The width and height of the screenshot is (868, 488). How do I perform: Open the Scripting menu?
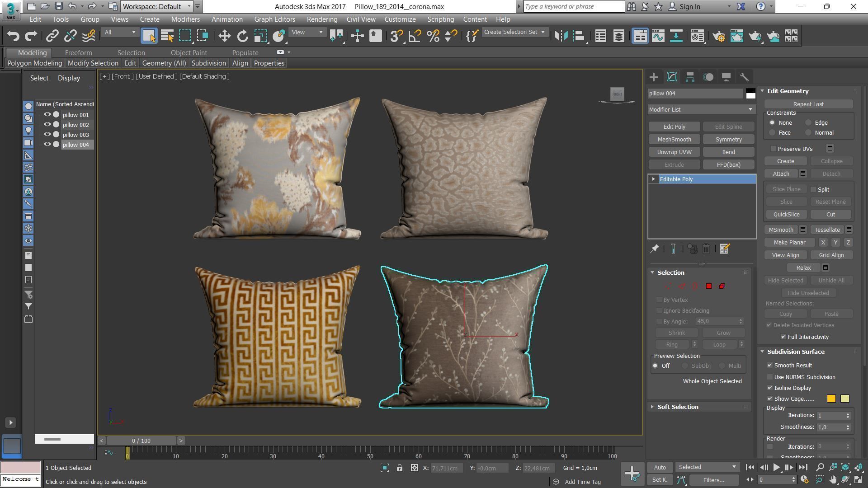440,19
